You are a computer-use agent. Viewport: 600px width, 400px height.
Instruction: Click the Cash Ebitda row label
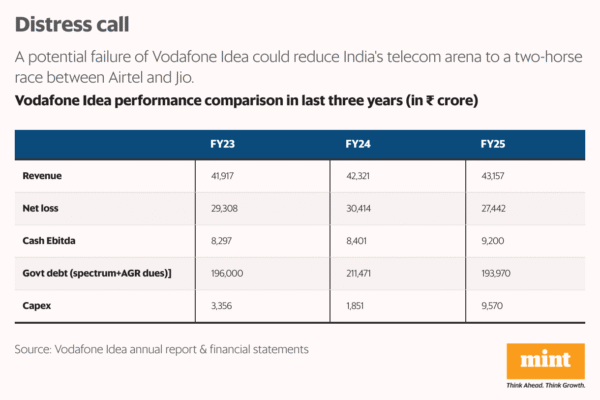pos(50,241)
